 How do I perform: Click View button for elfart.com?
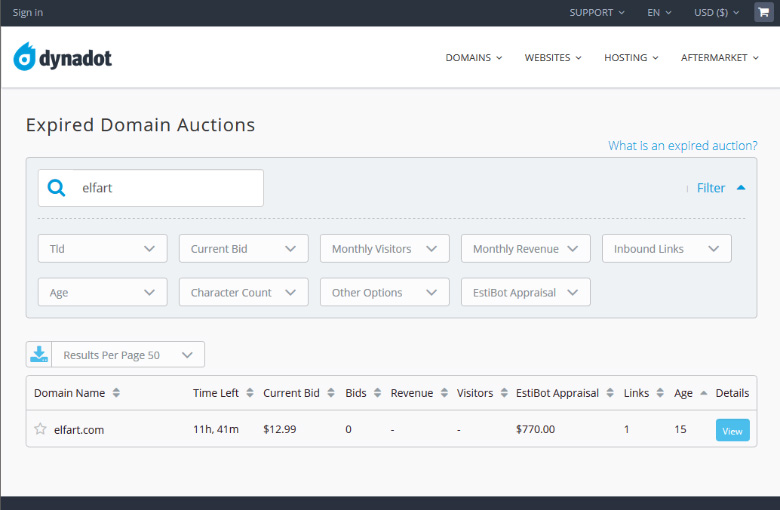732,430
